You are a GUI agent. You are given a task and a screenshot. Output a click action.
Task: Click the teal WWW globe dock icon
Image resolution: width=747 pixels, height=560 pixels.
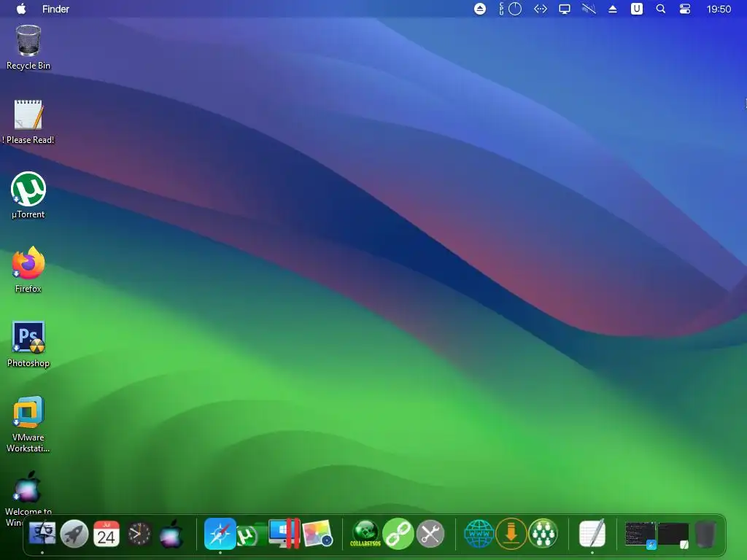pyautogui.click(x=479, y=534)
